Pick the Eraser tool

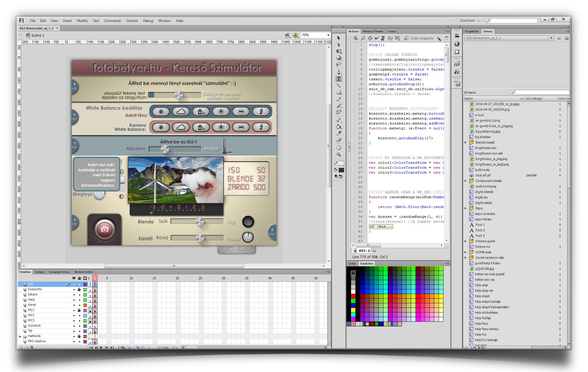[339, 140]
